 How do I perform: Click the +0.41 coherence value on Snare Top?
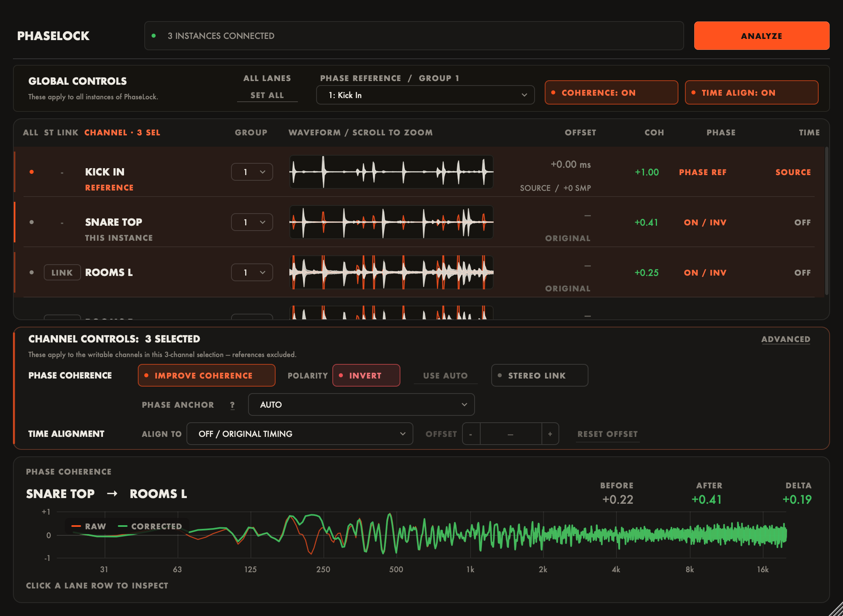click(x=646, y=222)
